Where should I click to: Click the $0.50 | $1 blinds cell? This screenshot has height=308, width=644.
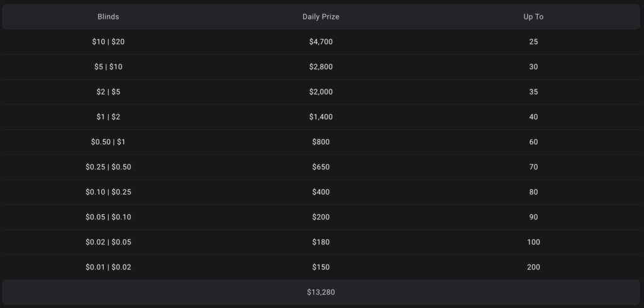(x=108, y=142)
